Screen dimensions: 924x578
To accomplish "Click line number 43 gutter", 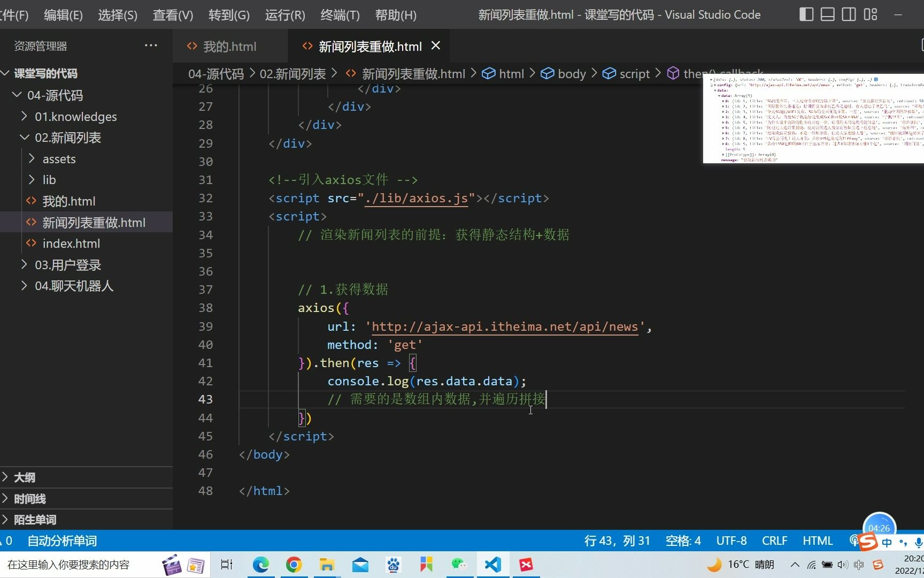I will pos(205,399).
